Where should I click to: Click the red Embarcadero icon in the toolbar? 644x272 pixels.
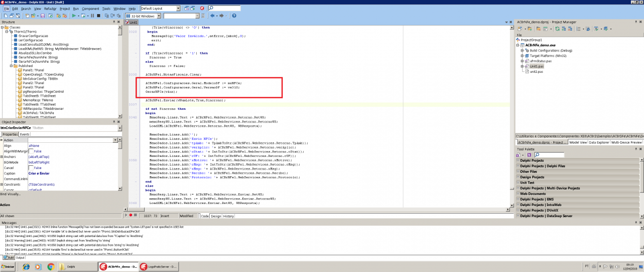[202, 8]
